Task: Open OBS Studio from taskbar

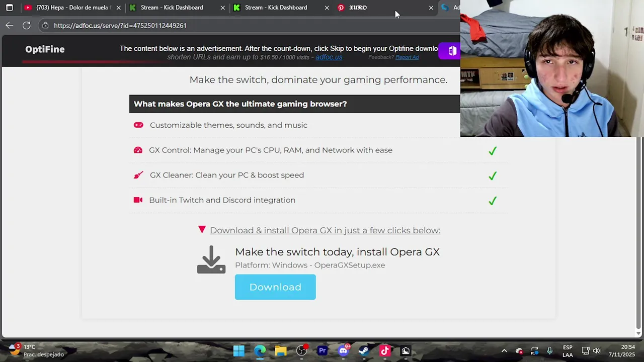Action: pos(302,351)
